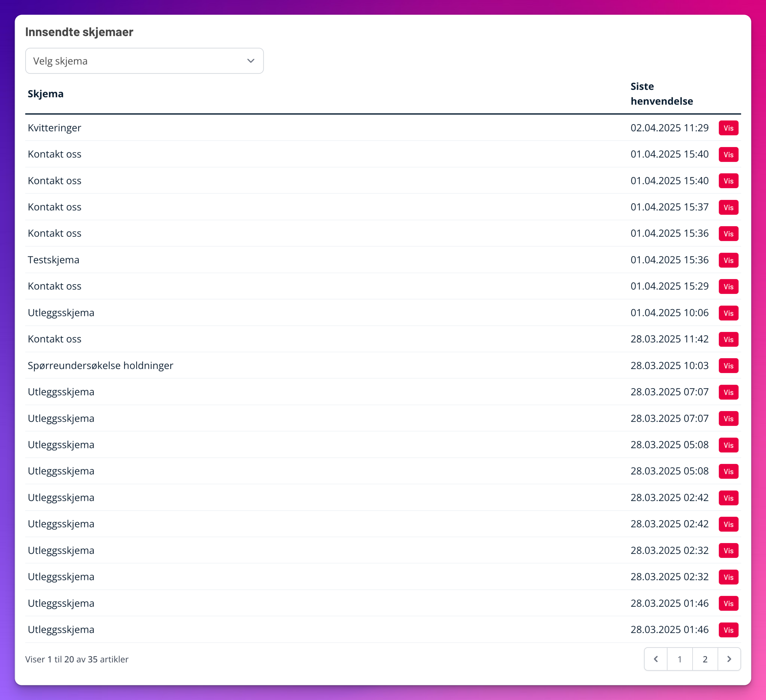The height and width of the screenshot is (700, 766).
Task: Select page 2 in pagination
Action: (x=705, y=659)
